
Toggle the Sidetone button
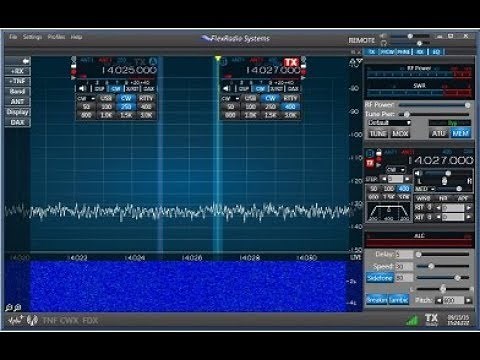pyautogui.click(x=380, y=278)
